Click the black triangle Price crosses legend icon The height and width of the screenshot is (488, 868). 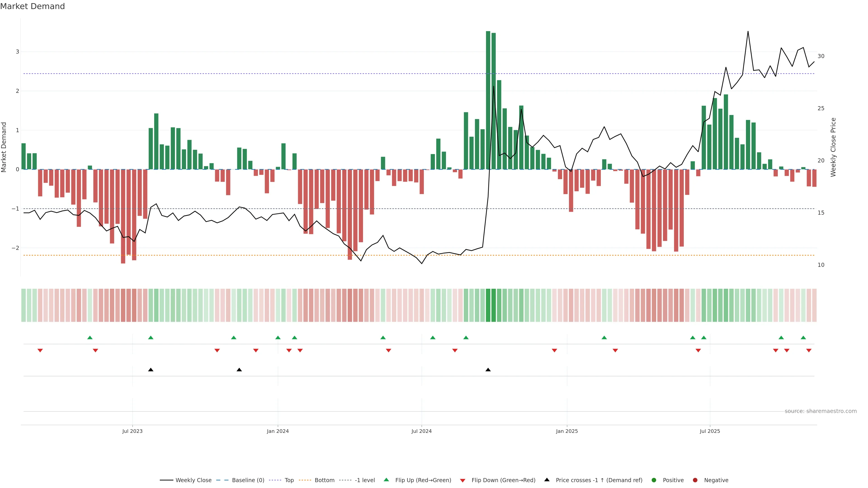[547, 480]
